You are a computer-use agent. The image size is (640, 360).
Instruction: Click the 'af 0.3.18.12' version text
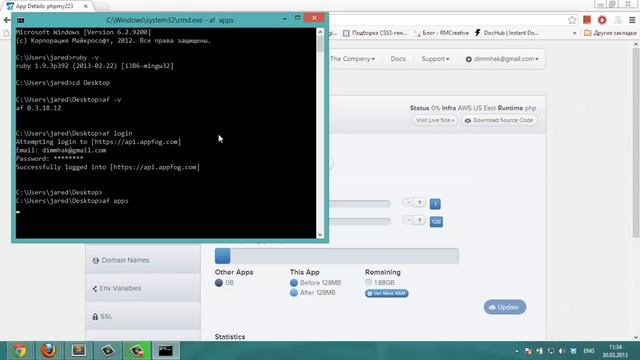(x=38, y=108)
